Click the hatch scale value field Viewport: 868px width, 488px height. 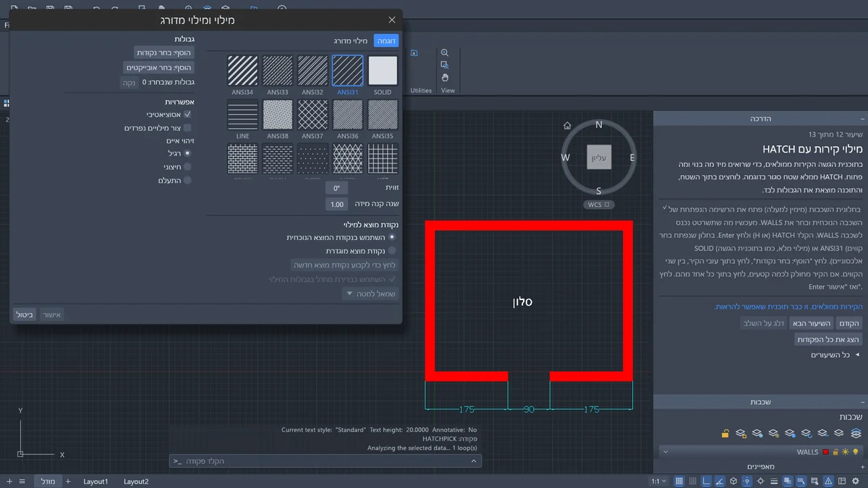point(336,205)
